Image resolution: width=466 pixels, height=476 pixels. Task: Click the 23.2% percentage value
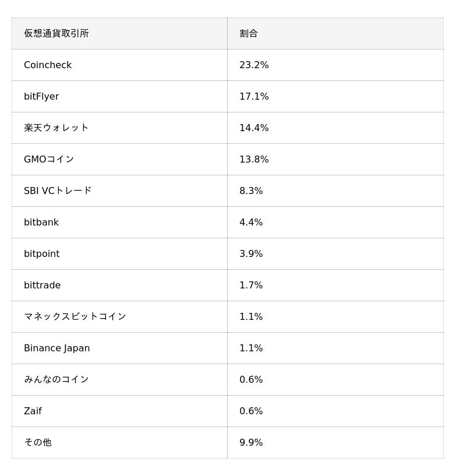pyautogui.click(x=254, y=65)
